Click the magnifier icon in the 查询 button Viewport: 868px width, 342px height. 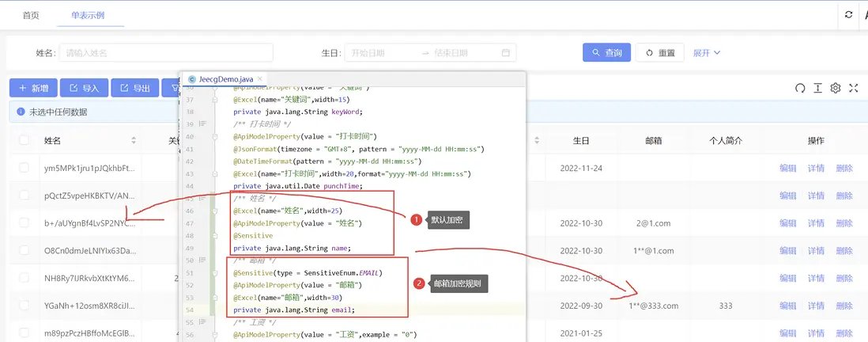click(x=595, y=53)
